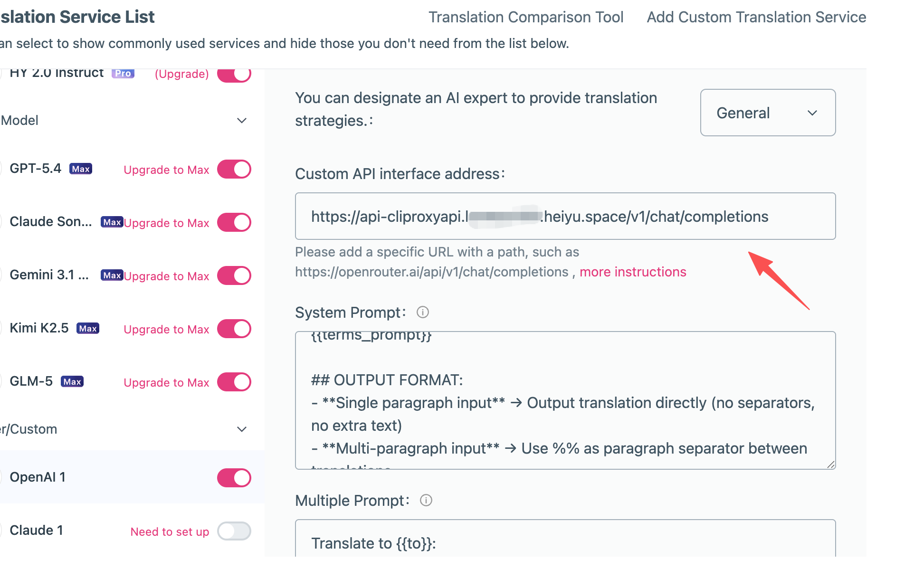The image size is (914, 588).
Task: Switch off the GLM-5 service
Action: pos(234,382)
